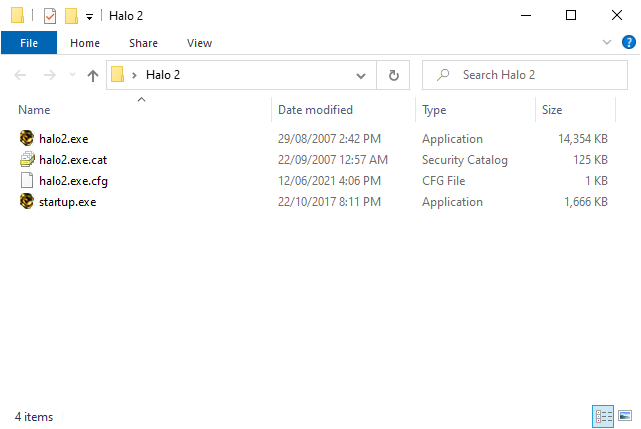Click the New Folder quick access icon

71,16
